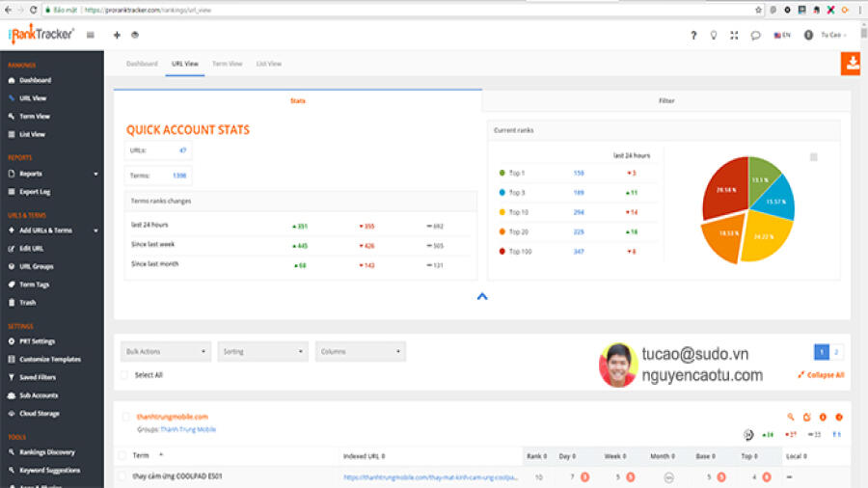Select the Filter tab
The image size is (868, 488).
click(x=666, y=100)
